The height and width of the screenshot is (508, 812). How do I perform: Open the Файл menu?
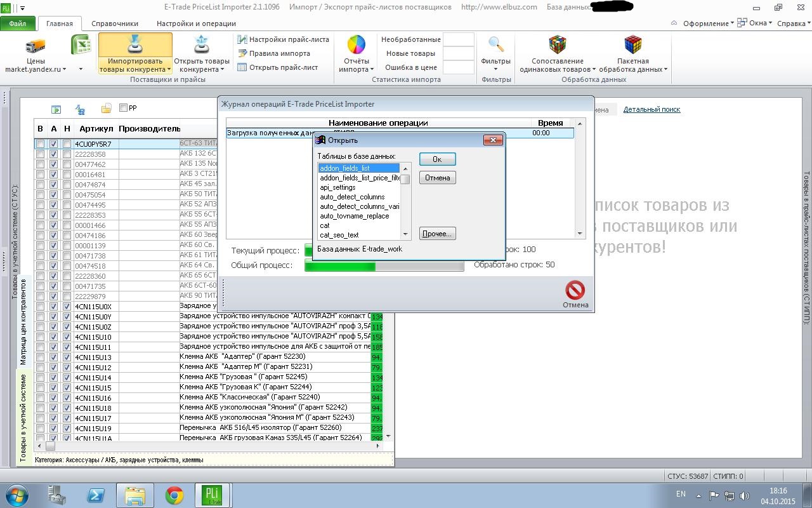coord(18,23)
